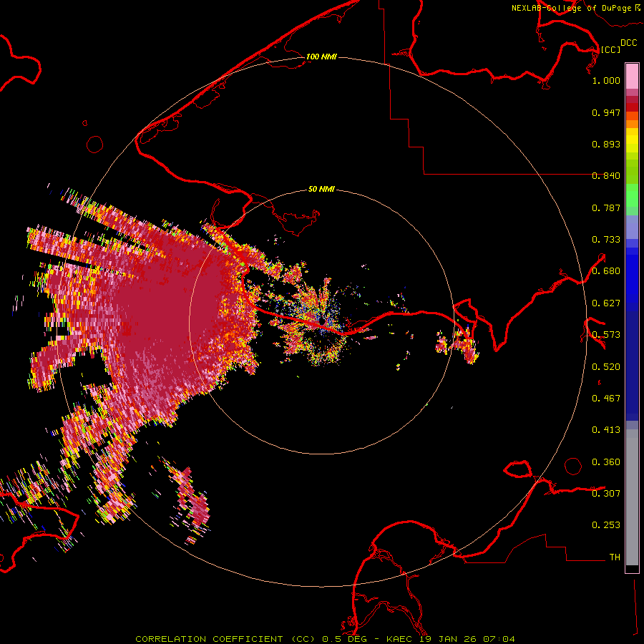Click the 0.520 legend value
Screen dimensions: 644x644
coord(606,367)
